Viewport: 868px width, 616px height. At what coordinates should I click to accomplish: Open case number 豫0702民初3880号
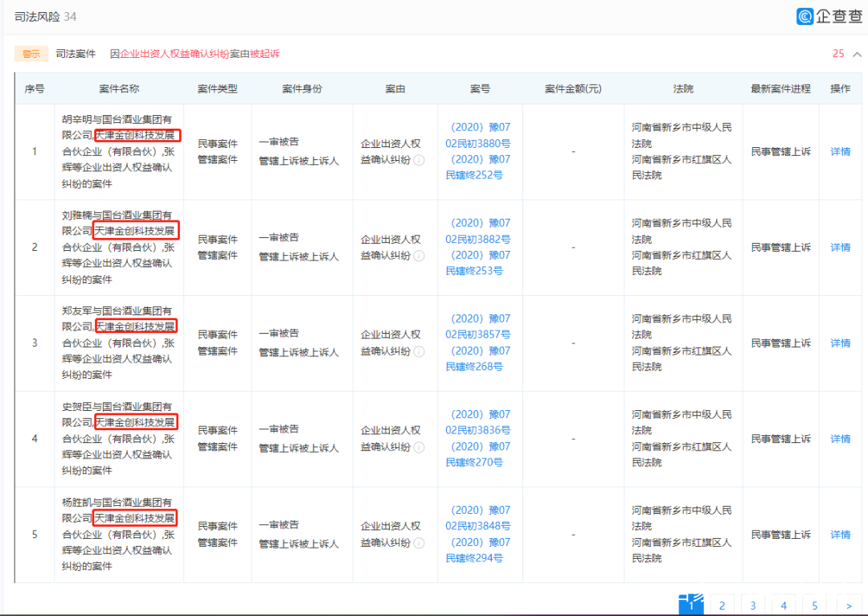click(x=478, y=135)
